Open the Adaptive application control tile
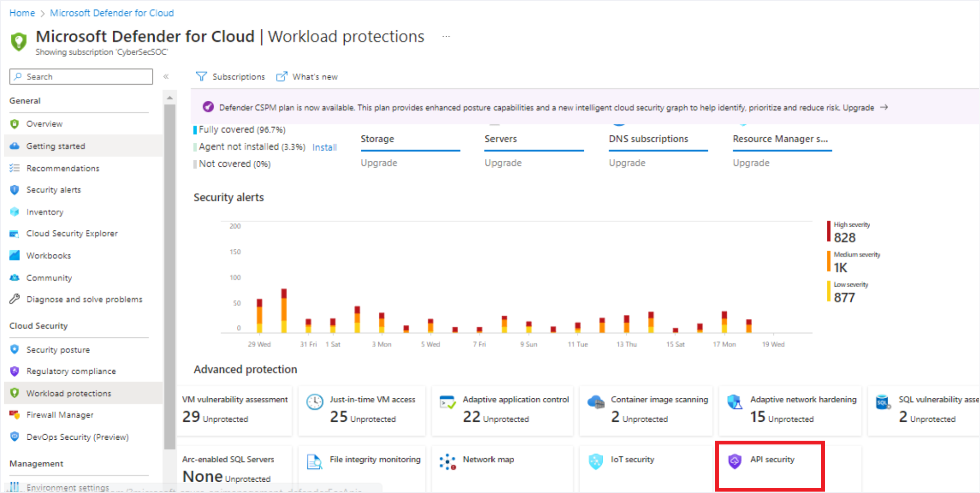Image resolution: width=980 pixels, height=493 pixels. coord(502,409)
